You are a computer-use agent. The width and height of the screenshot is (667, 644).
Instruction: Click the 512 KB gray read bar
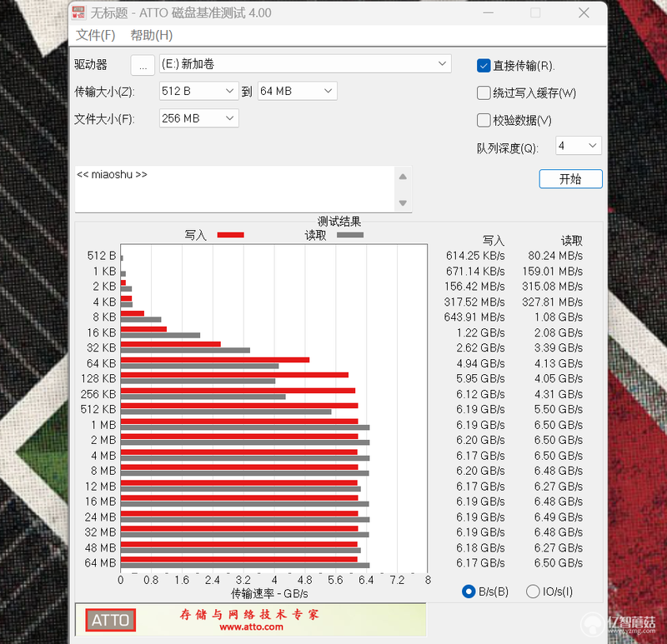(x=226, y=412)
